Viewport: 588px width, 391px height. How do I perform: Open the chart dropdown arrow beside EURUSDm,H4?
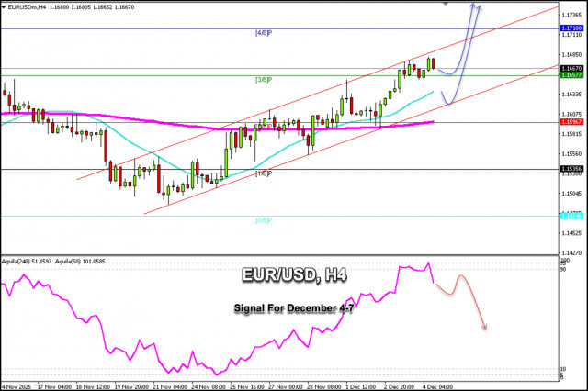click(4, 7)
